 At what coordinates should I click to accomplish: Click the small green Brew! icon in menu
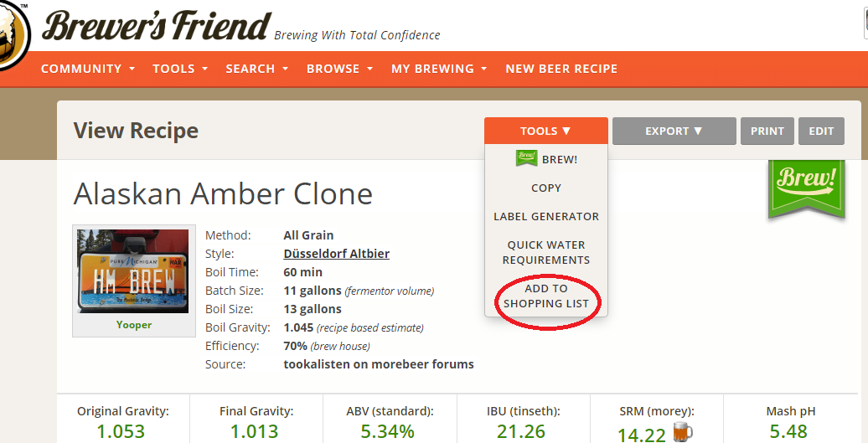pos(526,157)
